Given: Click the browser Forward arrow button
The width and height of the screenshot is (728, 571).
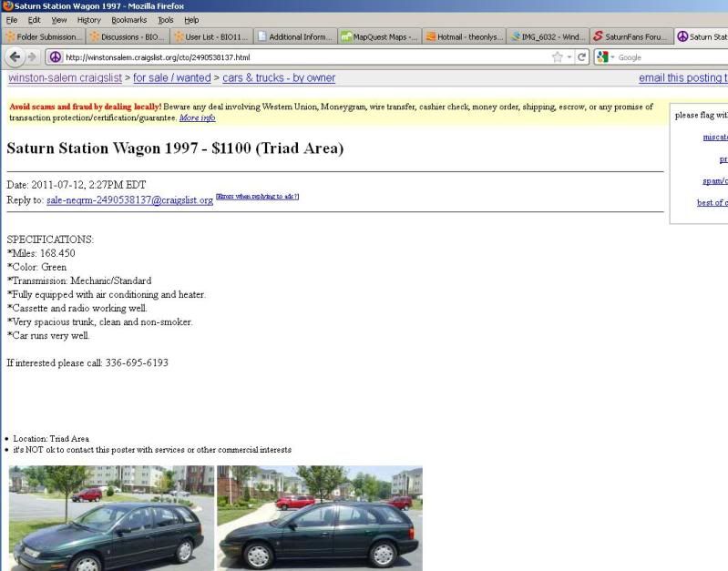Looking at the screenshot, I should tap(32, 57).
